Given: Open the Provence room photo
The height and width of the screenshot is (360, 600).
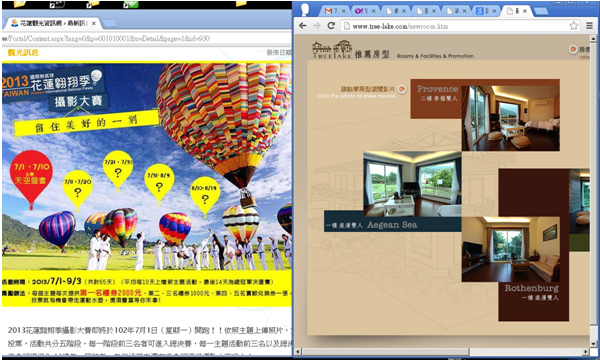Looking at the screenshot, I should pos(510,118).
